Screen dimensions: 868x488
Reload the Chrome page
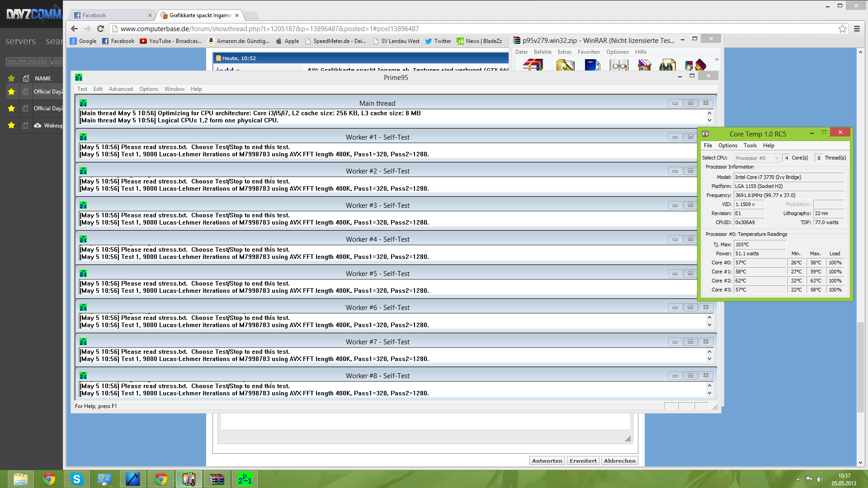(100, 28)
